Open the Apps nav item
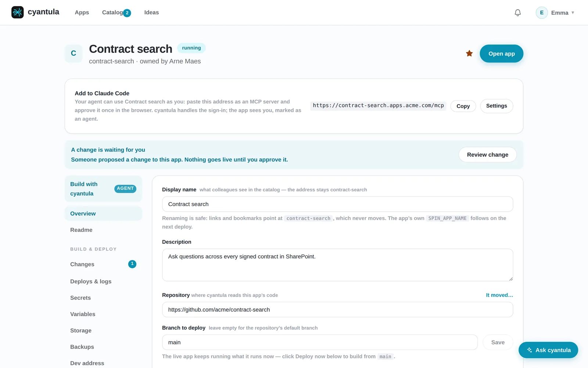The height and width of the screenshot is (368, 588). pos(82,13)
